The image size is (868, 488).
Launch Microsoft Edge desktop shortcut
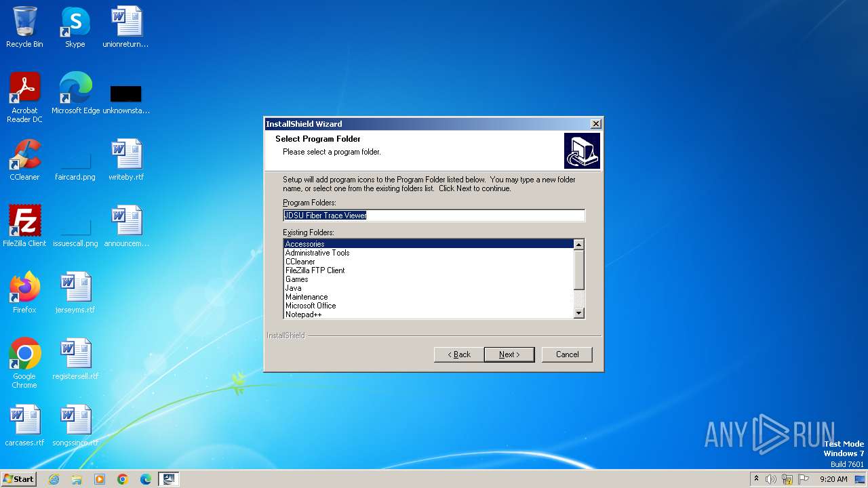[x=75, y=94]
